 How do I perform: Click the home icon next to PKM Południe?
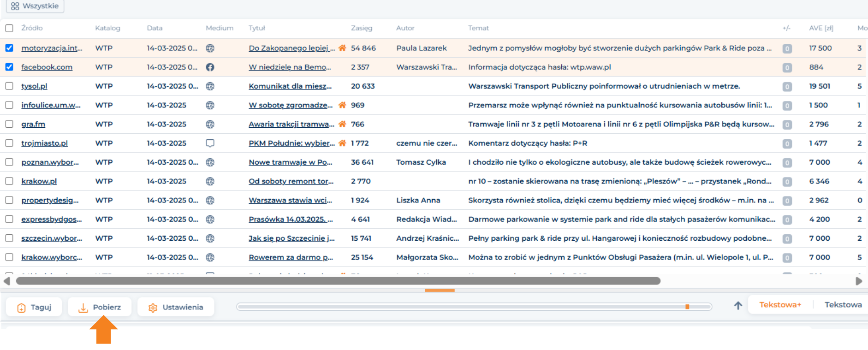[x=342, y=143]
